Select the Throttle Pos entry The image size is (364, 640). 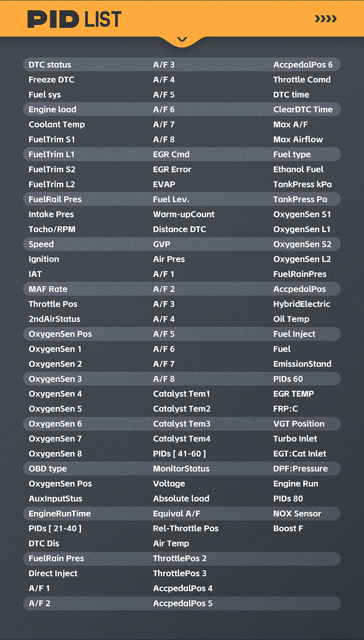[53, 304]
